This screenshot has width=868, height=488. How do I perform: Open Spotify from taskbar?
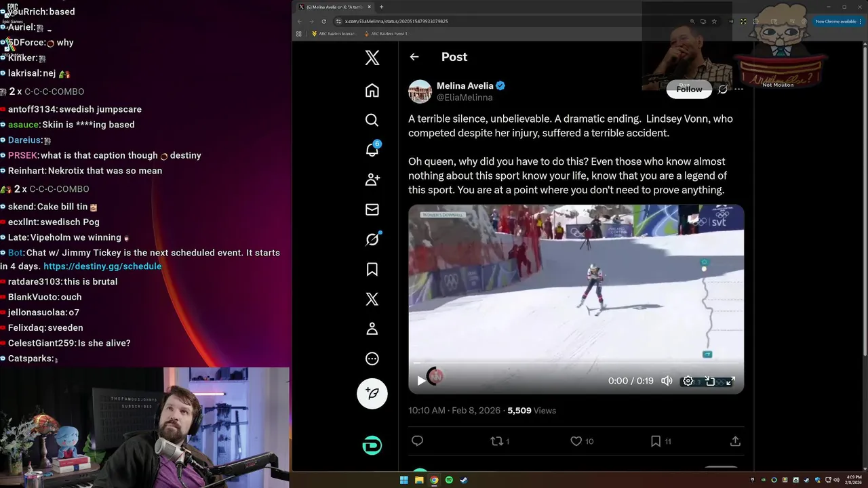[x=449, y=480]
